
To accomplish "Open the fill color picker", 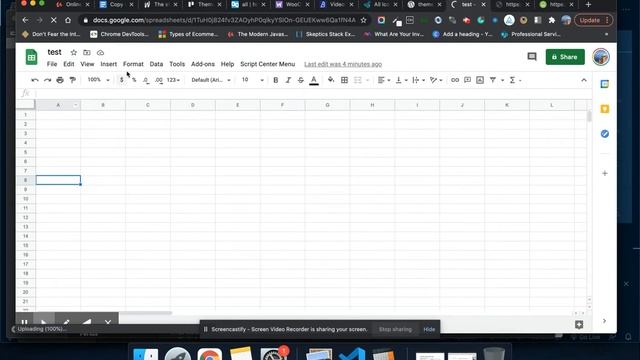I will 331,80.
